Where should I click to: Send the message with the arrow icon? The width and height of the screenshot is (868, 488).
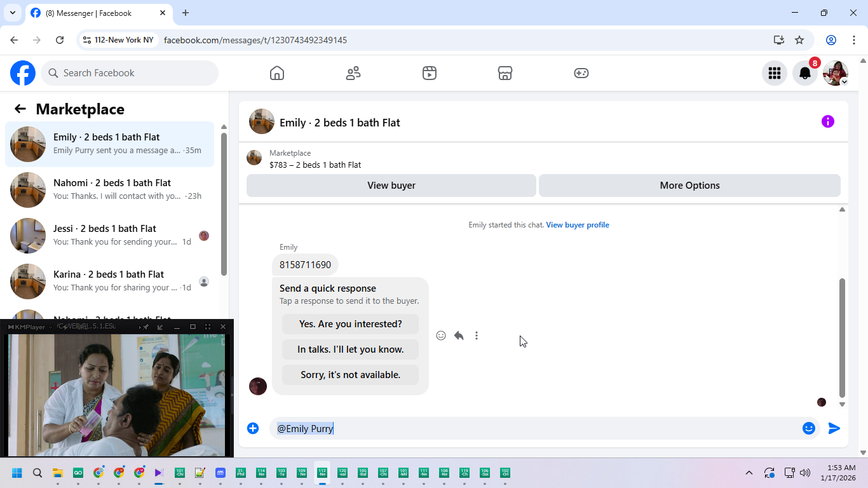834,428
